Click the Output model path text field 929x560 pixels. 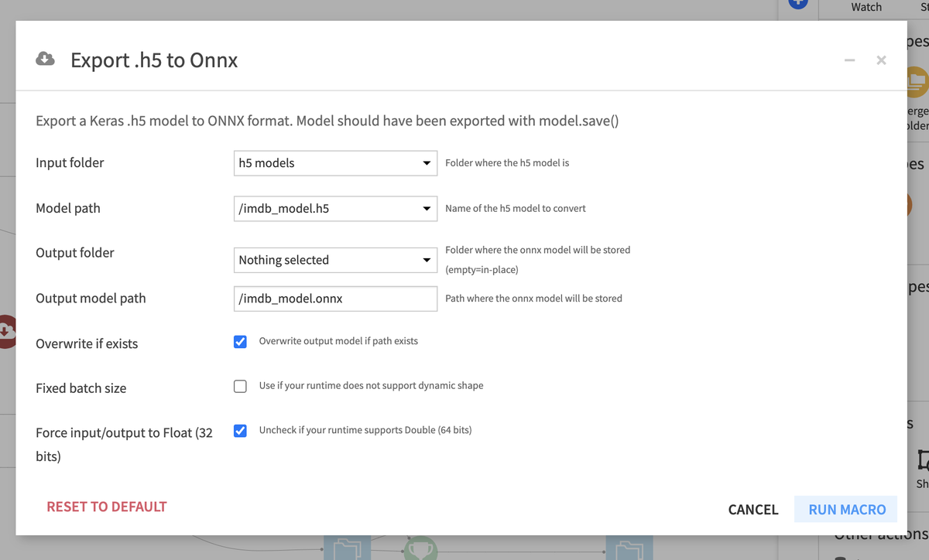point(335,299)
